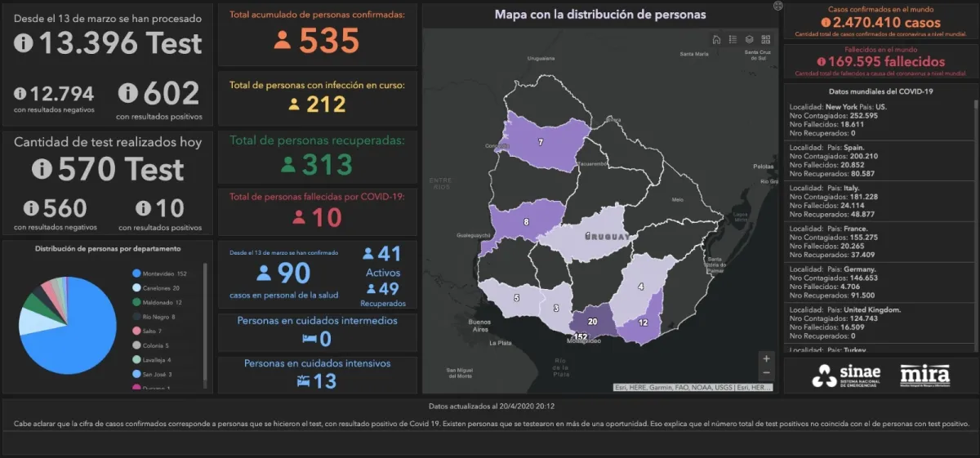This screenshot has height=458, width=980.
Task: Select Montevideo blue swatch in pie legend
Action: pyautogui.click(x=136, y=273)
